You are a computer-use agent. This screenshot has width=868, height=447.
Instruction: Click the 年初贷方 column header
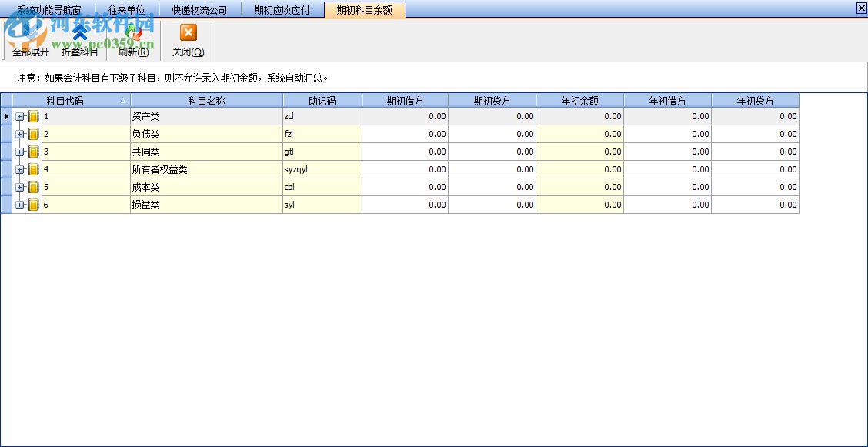(755, 101)
